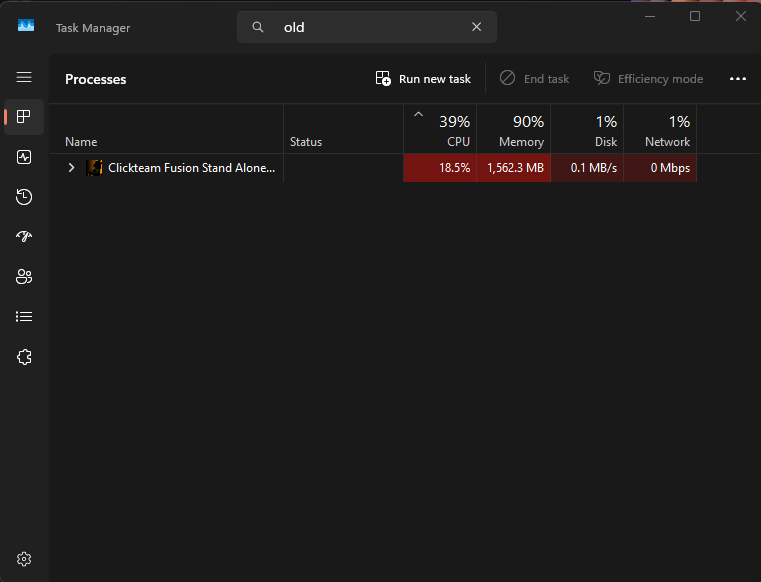The height and width of the screenshot is (582, 761).
Task: Click the 1,562.3 MB memory cell
Action: [x=514, y=168]
